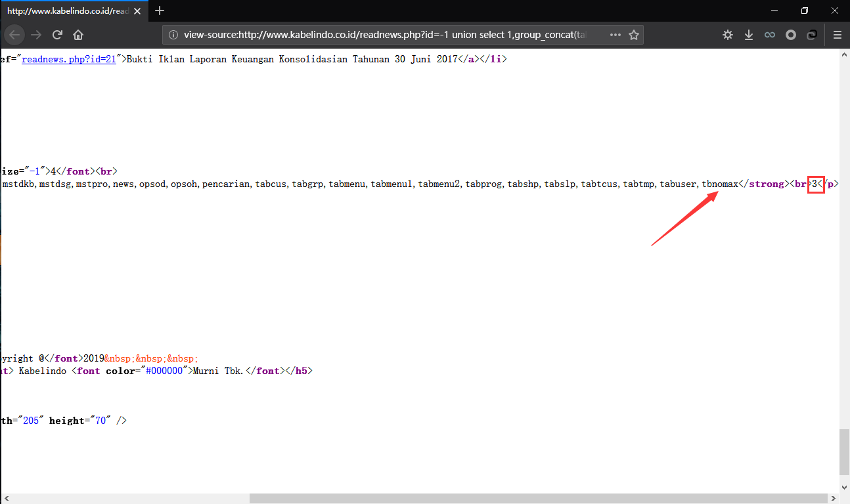Open the gear extension icon in toolbar
The height and width of the screenshot is (504, 850).
pos(728,35)
